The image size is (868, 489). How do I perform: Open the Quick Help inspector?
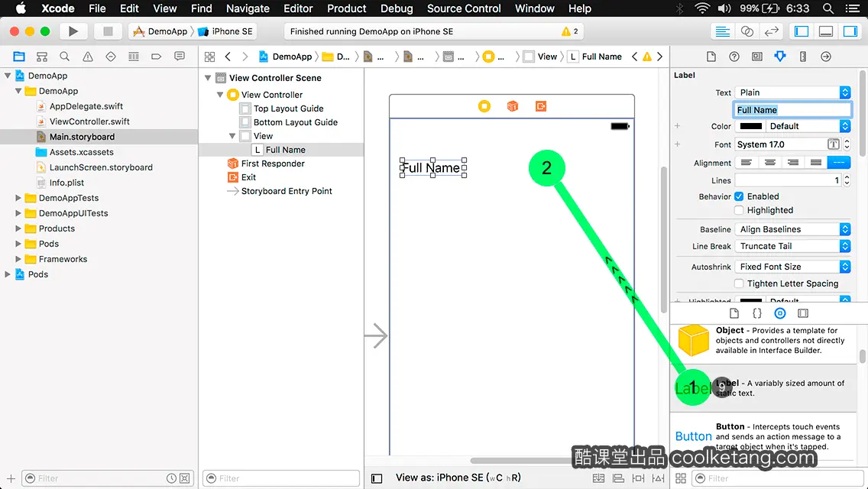[x=734, y=57]
